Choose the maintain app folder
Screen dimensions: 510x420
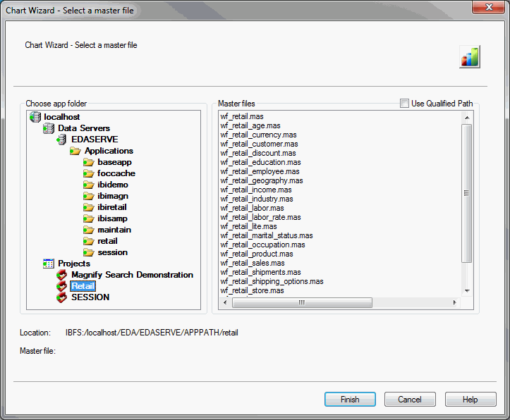click(x=114, y=230)
